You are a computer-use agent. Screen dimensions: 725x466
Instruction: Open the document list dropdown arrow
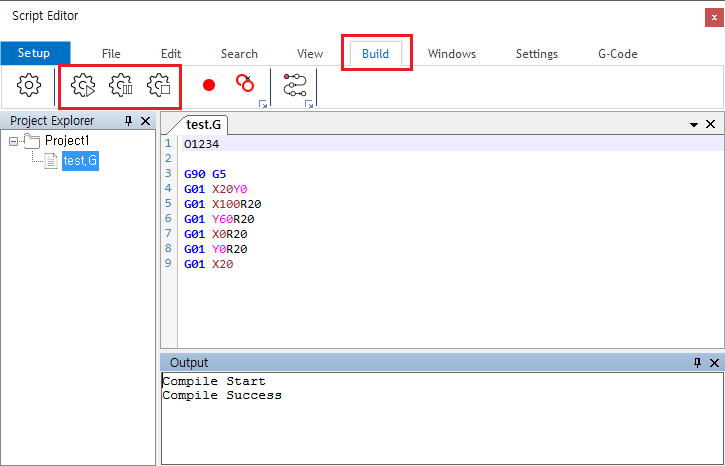pyautogui.click(x=694, y=124)
